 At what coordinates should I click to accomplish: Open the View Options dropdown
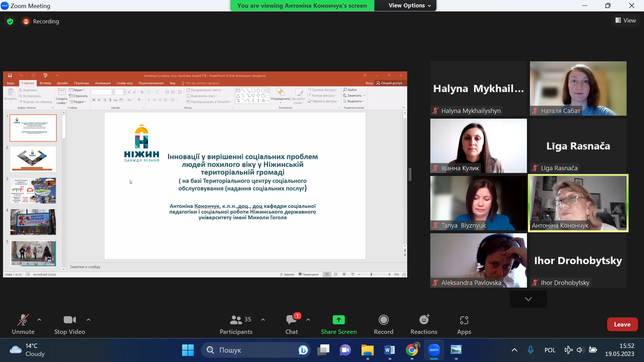point(409,6)
